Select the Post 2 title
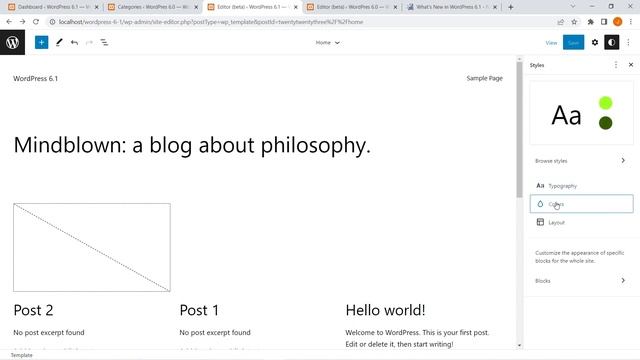This screenshot has height=360, width=640. (x=33, y=310)
